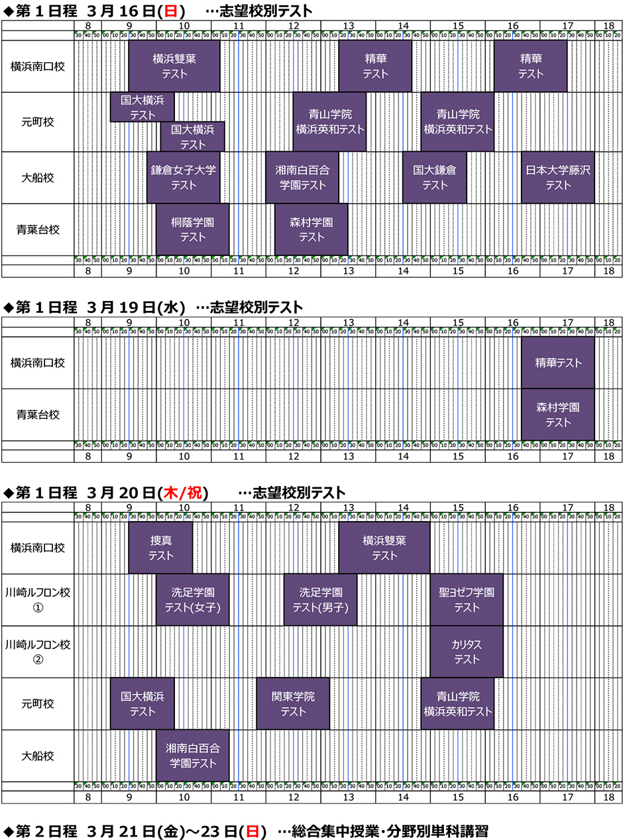Screen dimensions: 623x840
Task: Click 湘南白百合学園テスト in the March 20 schedule
Action: (x=193, y=755)
